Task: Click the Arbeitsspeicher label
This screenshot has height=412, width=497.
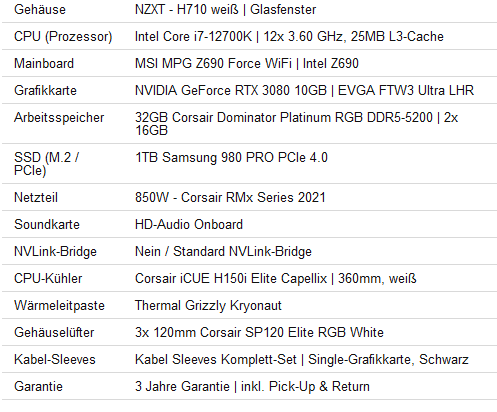Action: pos(59,117)
